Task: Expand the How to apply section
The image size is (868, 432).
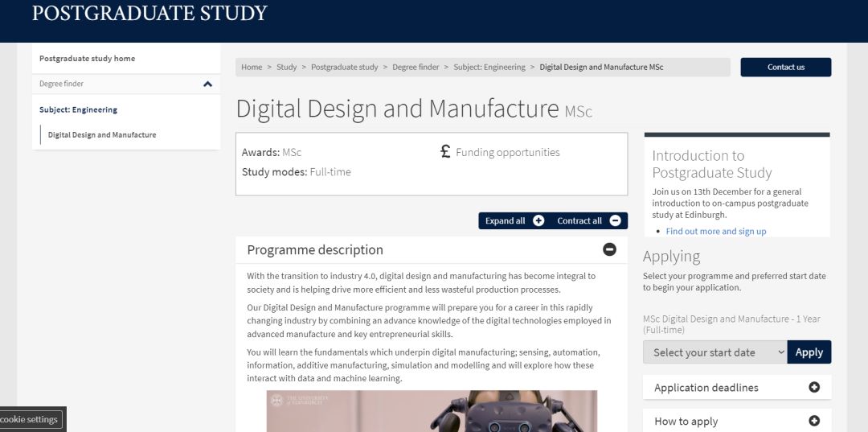Action: pyautogui.click(x=686, y=421)
